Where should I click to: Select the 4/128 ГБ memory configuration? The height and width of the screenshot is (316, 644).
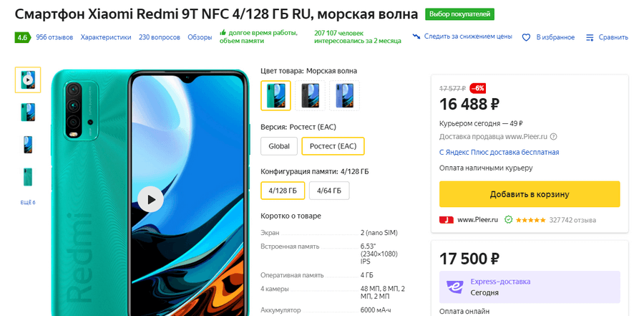[x=283, y=191]
